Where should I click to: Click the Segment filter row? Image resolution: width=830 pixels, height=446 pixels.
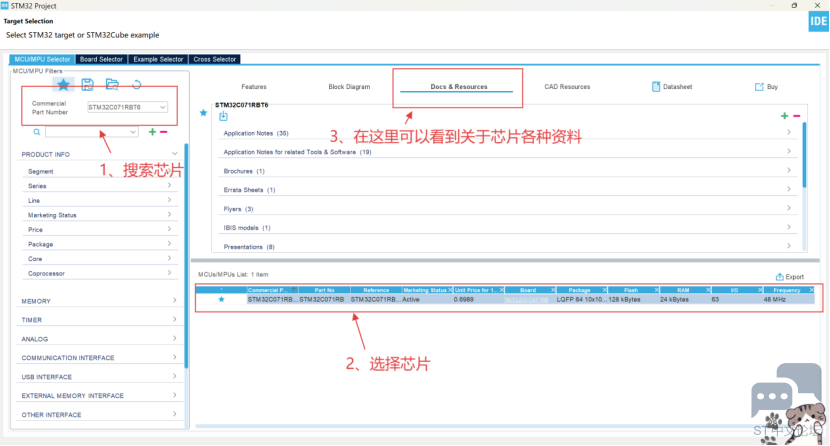point(101,171)
